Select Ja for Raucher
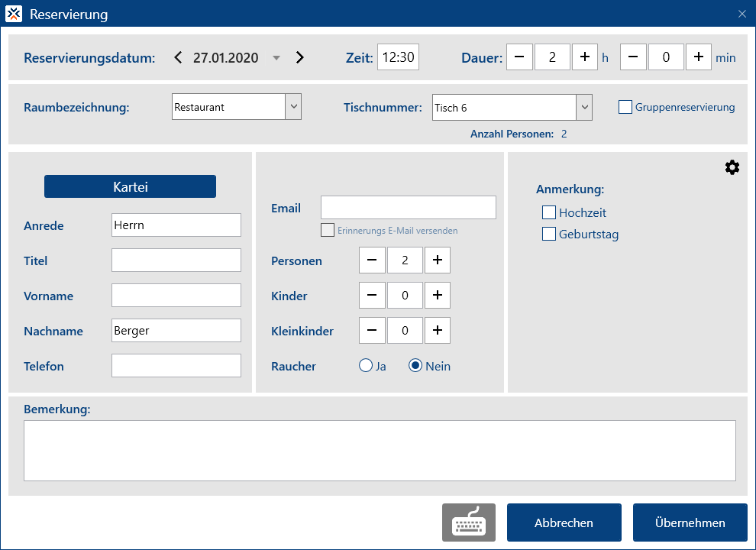756x550 pixels. click(x=366, y=366)
